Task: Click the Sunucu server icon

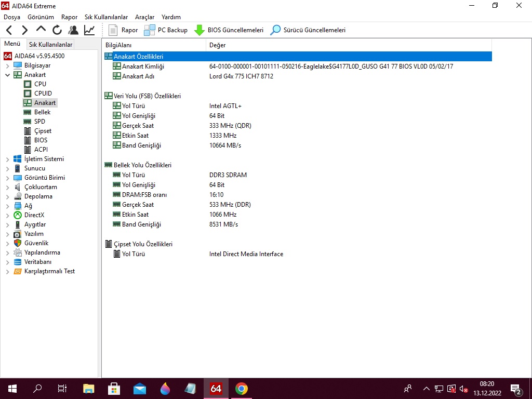Action: click(17, 168)
